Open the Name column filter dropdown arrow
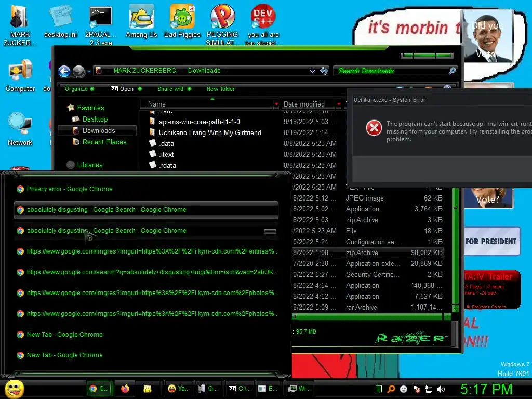 pyautogui.click(x=276, y=104)
